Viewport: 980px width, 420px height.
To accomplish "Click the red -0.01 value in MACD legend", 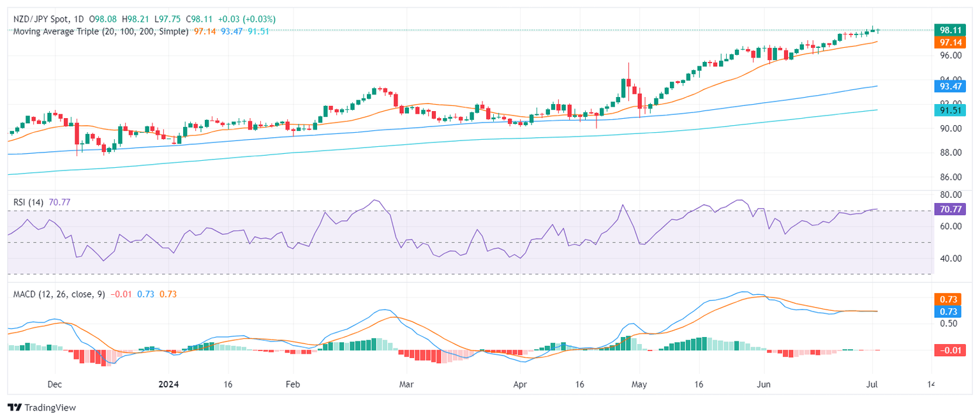I will [121, 294].
